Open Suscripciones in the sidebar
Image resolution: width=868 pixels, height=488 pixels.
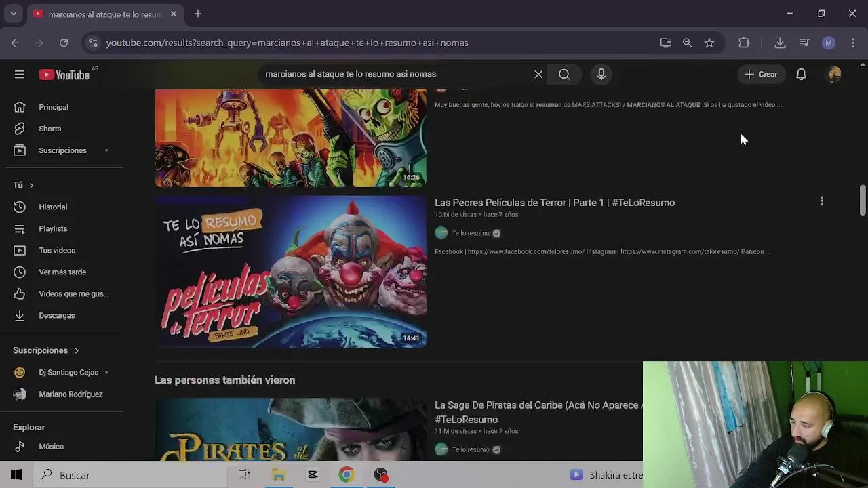(61, 150)
